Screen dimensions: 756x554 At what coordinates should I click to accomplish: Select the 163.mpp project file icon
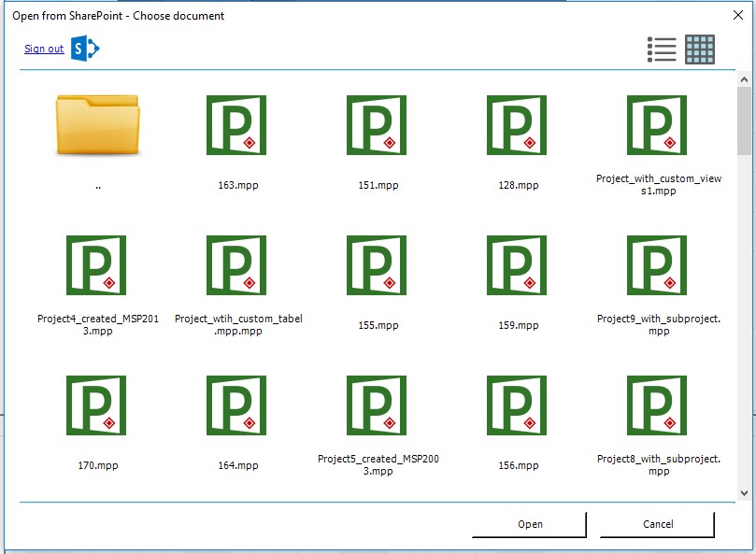click(236, 125)
